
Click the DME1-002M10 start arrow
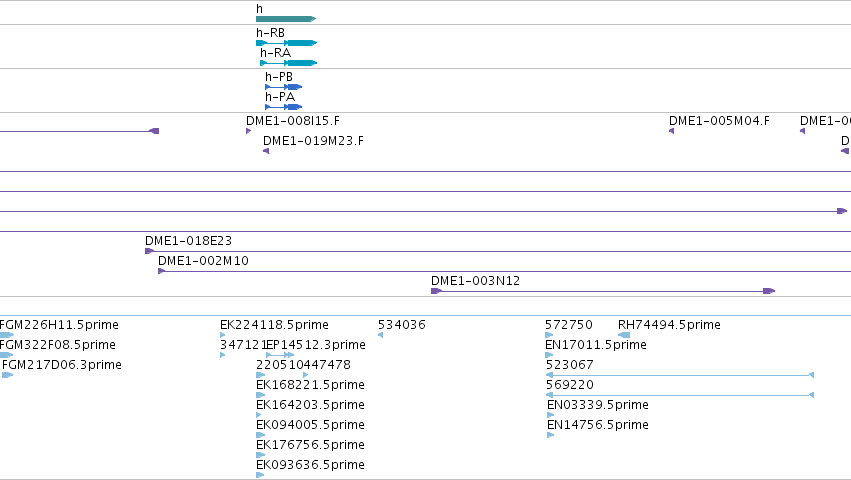[161, 271]
